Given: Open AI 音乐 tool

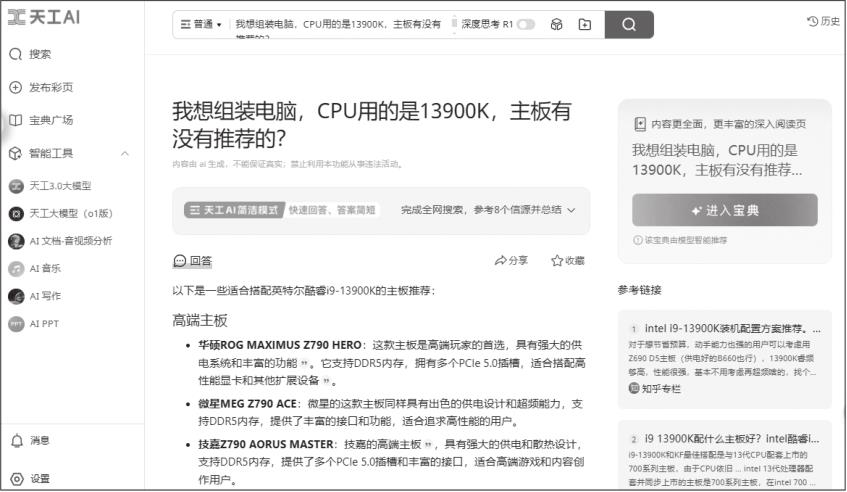Looking at the screenshot, I should [x=35, y=268].
